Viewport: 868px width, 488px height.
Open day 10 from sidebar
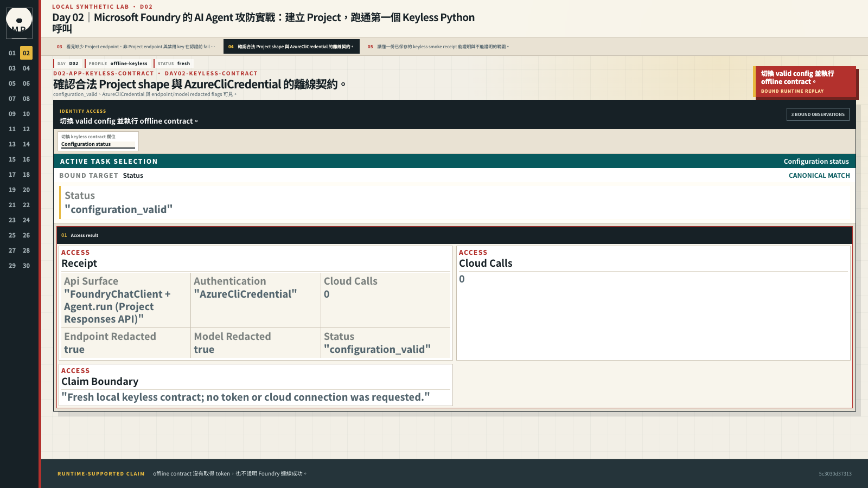[26, 114]
